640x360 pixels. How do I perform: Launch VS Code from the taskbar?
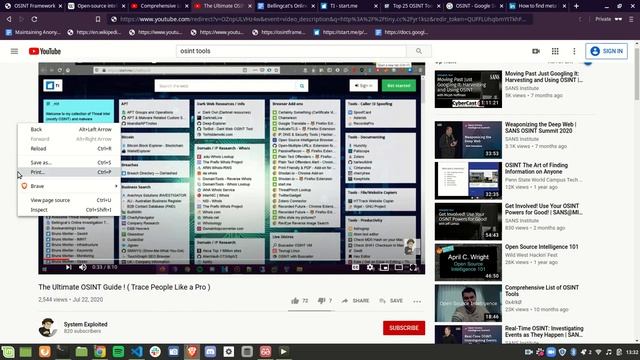(137, 352)
